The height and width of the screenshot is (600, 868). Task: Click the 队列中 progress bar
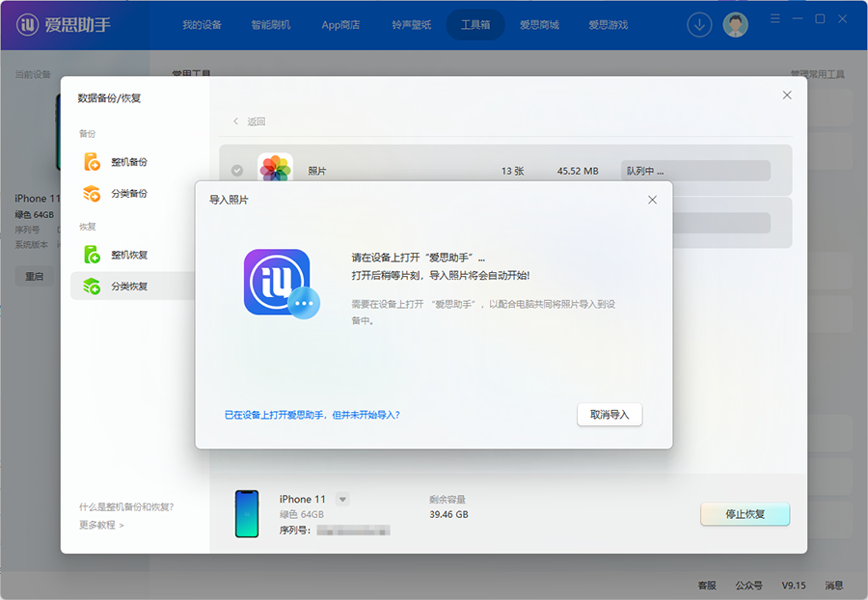695,171
